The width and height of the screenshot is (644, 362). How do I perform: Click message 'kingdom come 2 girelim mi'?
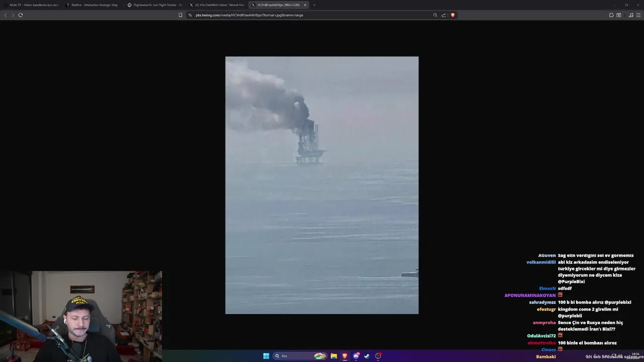coord(588,309)
